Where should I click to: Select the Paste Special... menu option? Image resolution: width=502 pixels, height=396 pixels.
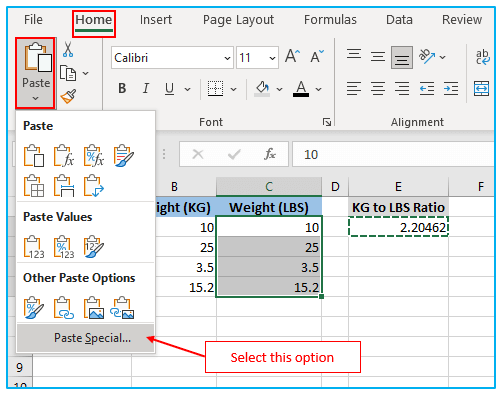(x=86, y=338)
